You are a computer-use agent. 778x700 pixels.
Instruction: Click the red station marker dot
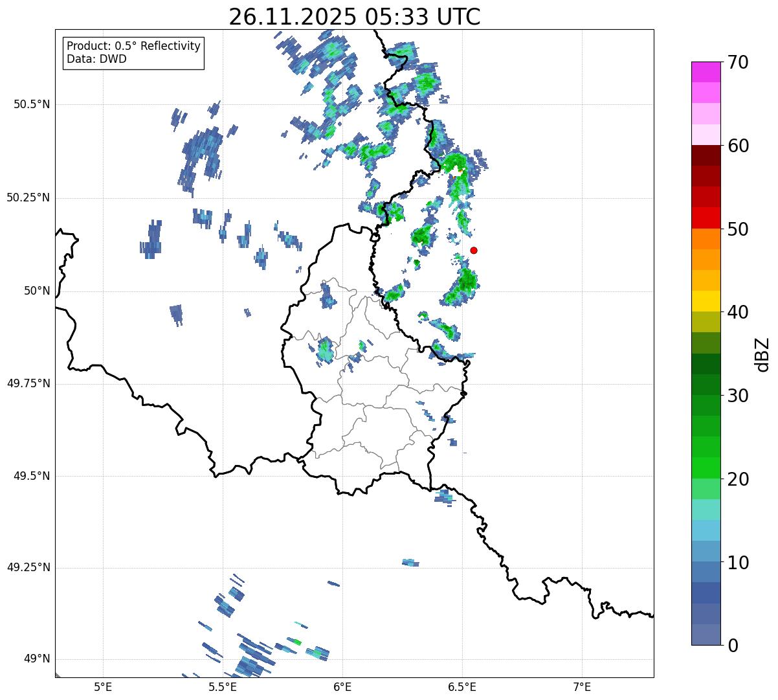pos(474,250)
